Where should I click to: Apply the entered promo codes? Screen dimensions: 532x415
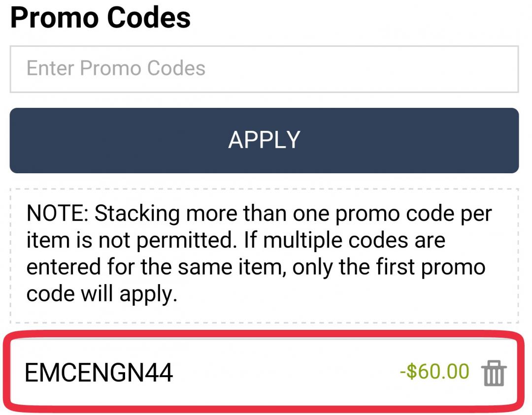264,140
